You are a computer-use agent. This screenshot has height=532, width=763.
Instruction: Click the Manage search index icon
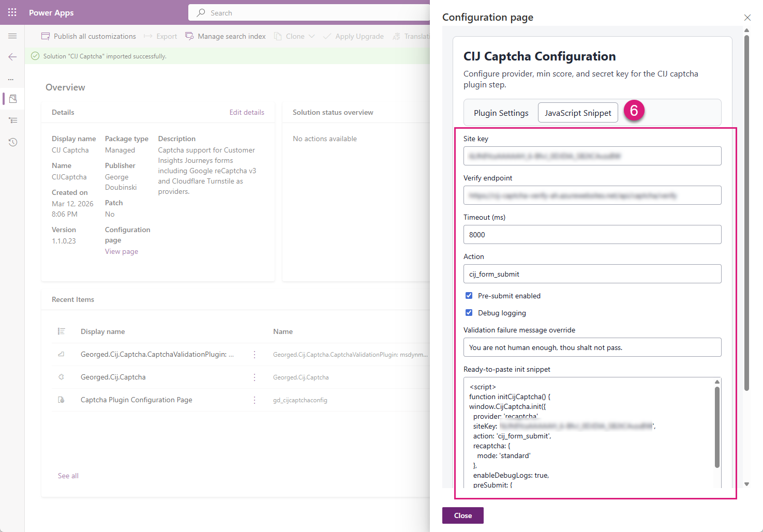pos(189,36)
